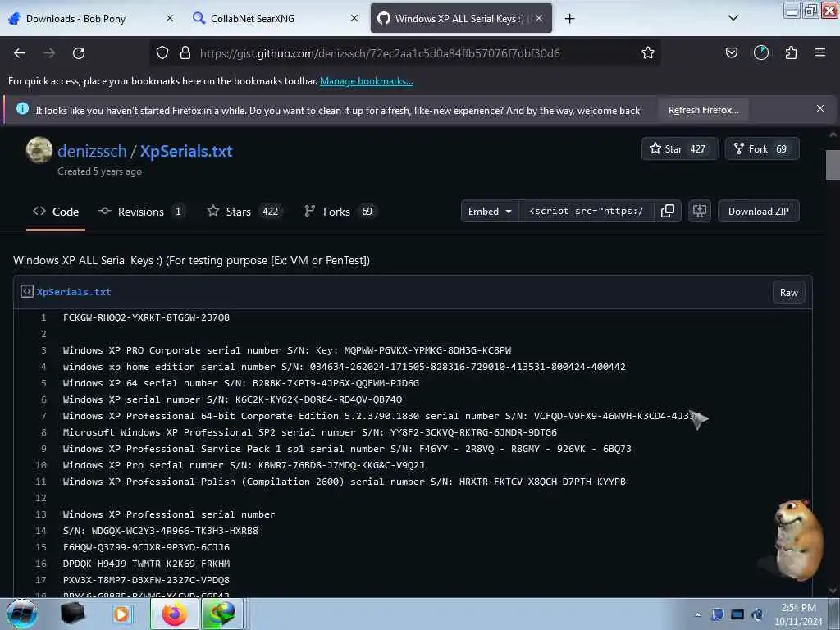The height and width of the screenshot is (630, 840).
Task: Show hidden system tray icons
Action: point(697,614)
